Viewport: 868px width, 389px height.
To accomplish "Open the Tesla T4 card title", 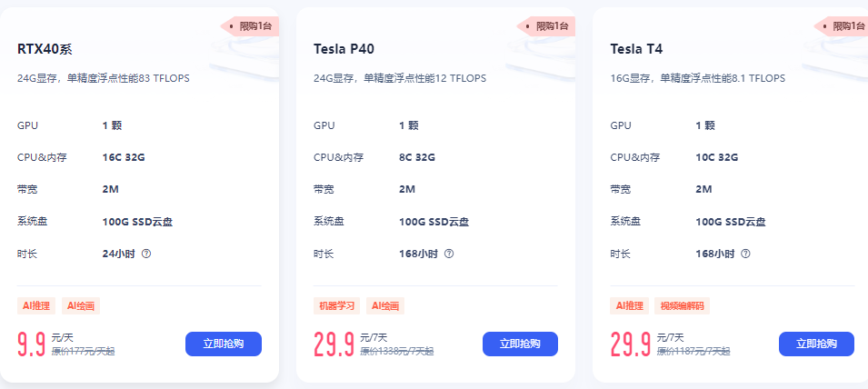I will click(636, 49).
